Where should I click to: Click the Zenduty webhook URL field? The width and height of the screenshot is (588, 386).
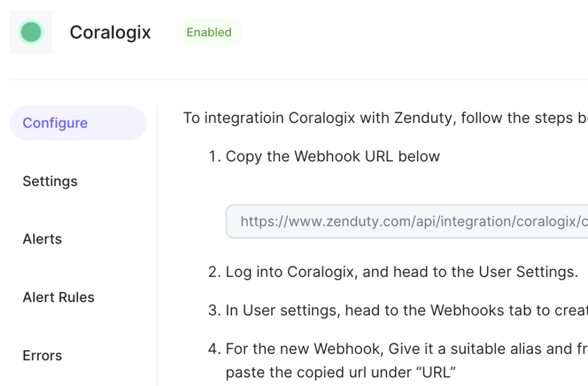coord(407,221)
